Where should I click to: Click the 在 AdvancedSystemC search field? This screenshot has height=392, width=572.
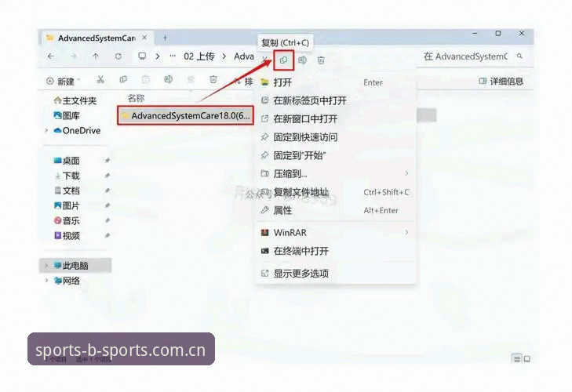pos(474,56)
